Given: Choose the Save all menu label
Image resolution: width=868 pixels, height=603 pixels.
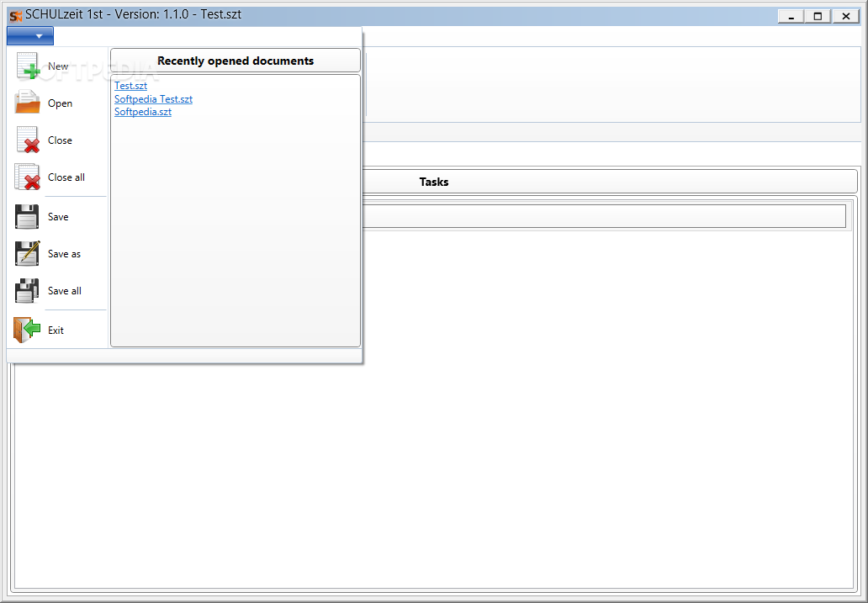Looking at the screenshot, I should coord(65,291).
